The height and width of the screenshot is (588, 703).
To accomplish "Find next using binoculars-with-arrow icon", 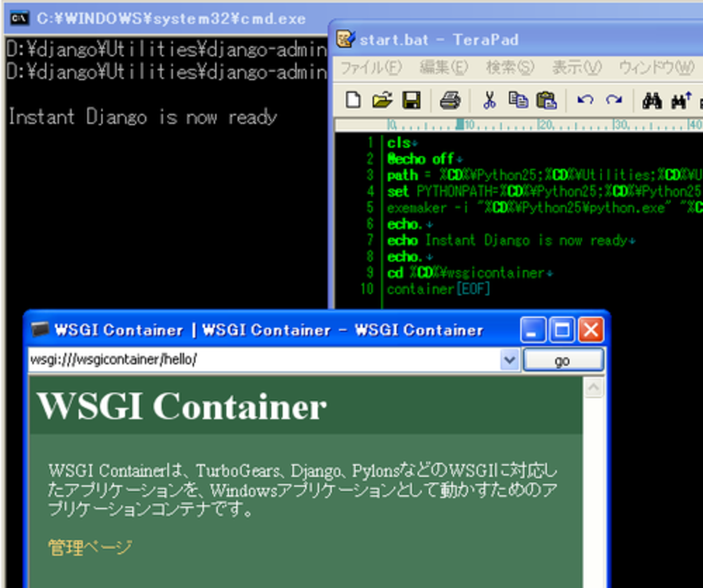I will tap(681, 101).
